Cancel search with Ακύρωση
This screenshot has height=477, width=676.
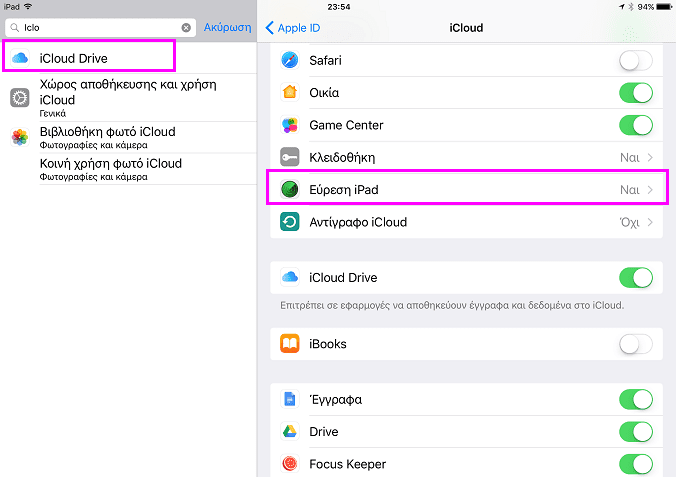pos(227,27)
